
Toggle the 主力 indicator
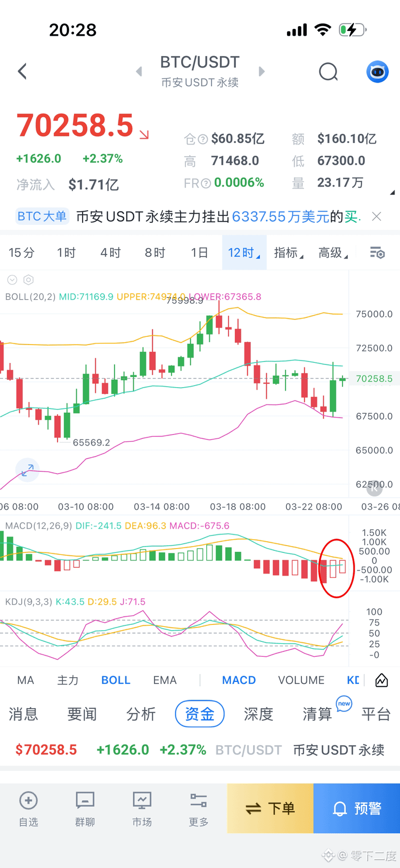(68, 680)
